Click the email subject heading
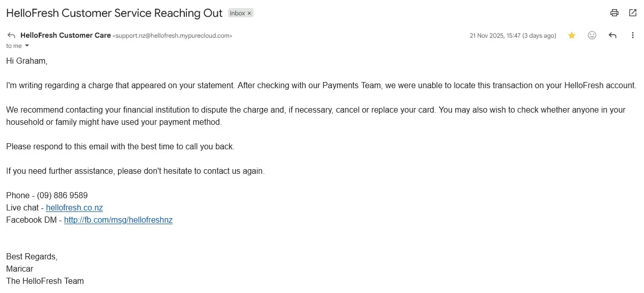Screen dimensions: 644x293 (114, 13)
